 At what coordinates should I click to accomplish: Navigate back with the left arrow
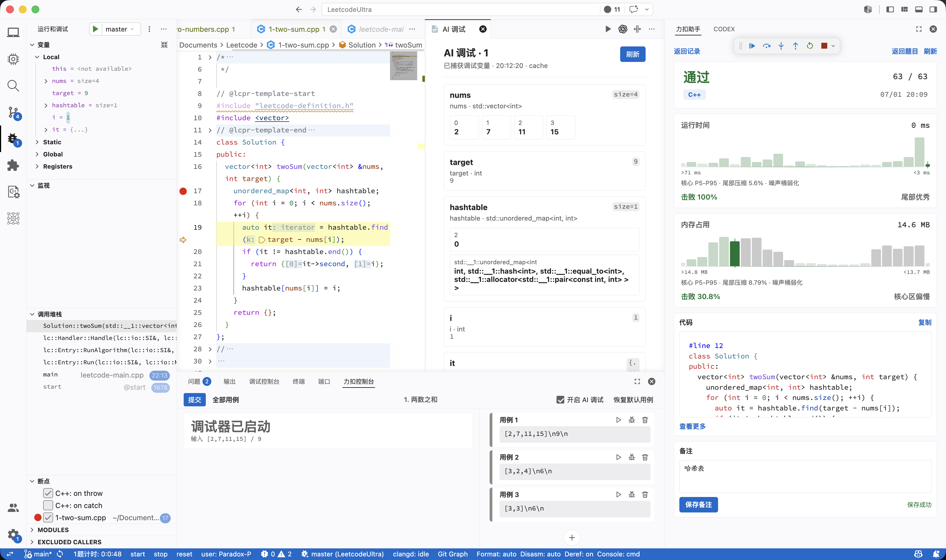click(299, 9)
